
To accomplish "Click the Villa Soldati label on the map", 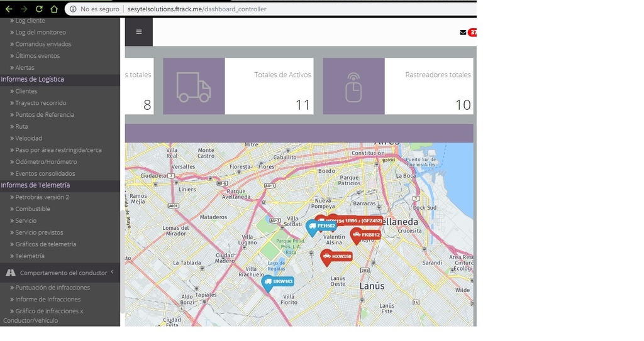I will pos(293,222).
